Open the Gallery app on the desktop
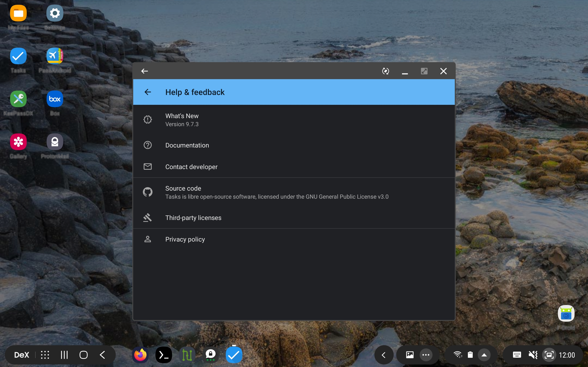 (18, 142)
